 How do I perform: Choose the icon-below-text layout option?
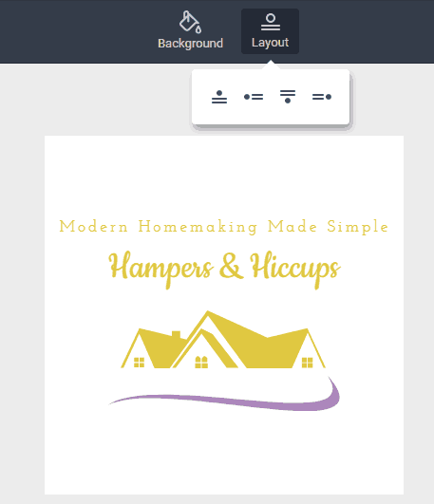[288, 97]
